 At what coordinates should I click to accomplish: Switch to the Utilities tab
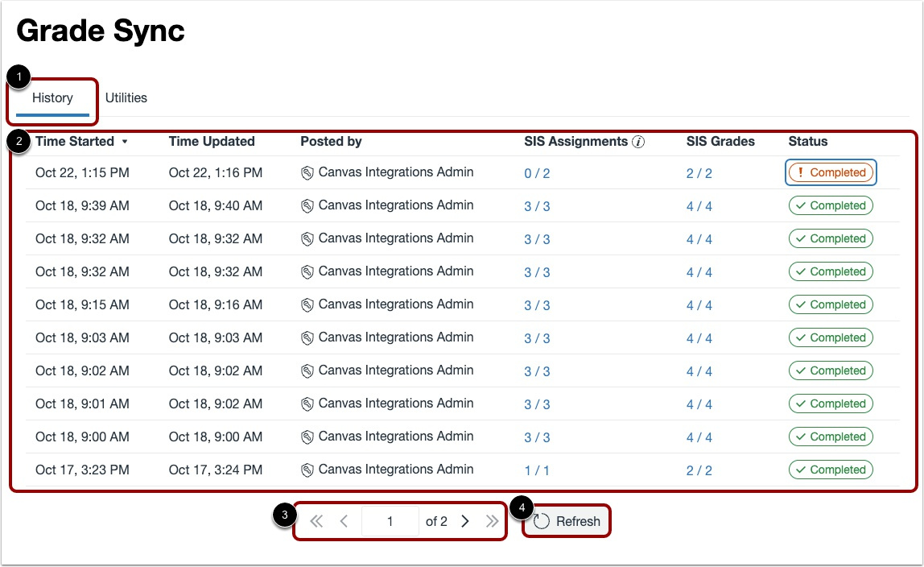point(126,97)
